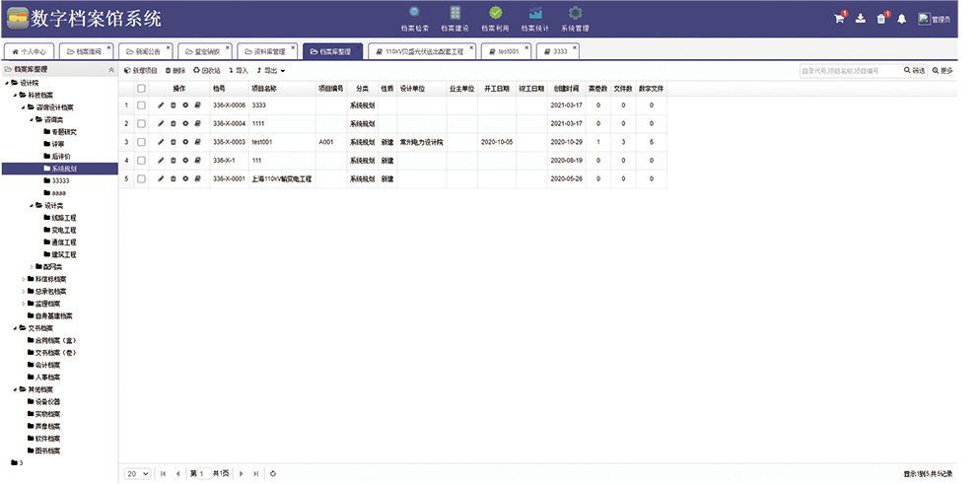Screen dimensions: 980x484
Task: Toggle the select-all checkbox in table header
Action: 141,88
